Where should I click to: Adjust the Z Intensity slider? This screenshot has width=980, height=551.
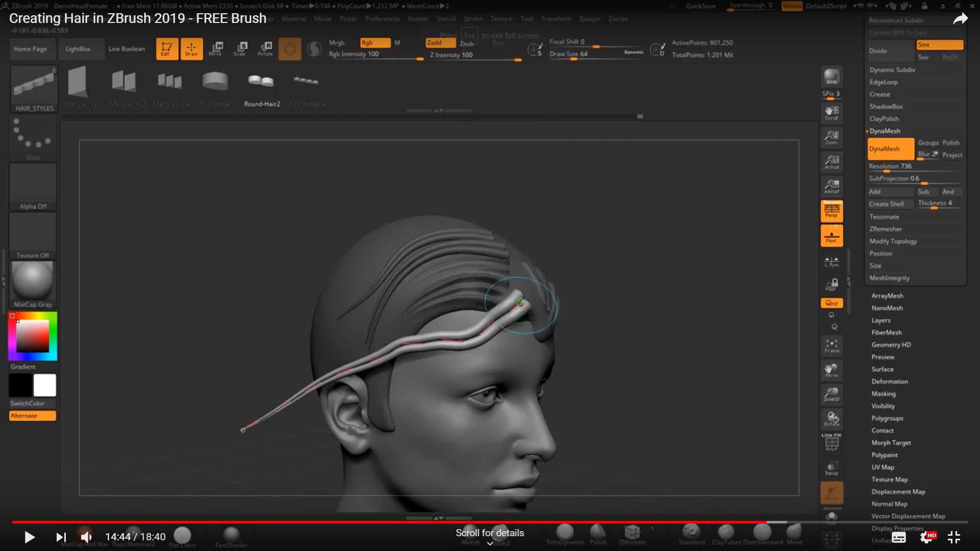pos(476,56)
